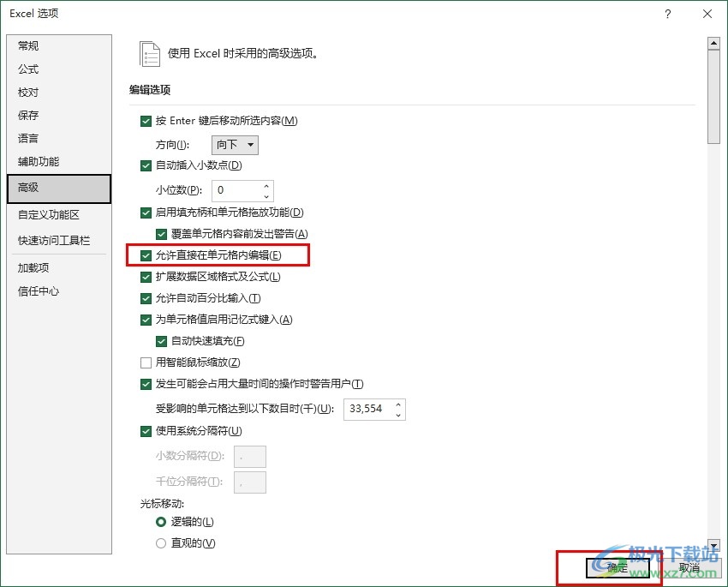Screen dimensions: 728x587
Task: Switch to the 公式 category
Action: click(28, 69)
